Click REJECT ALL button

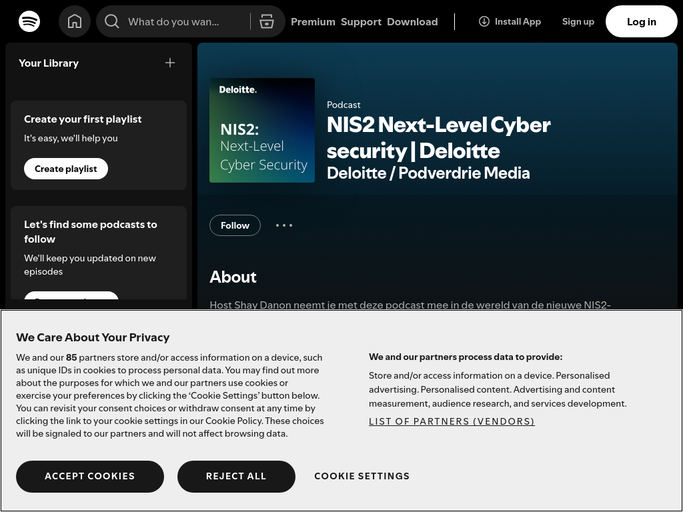point(236,476)
